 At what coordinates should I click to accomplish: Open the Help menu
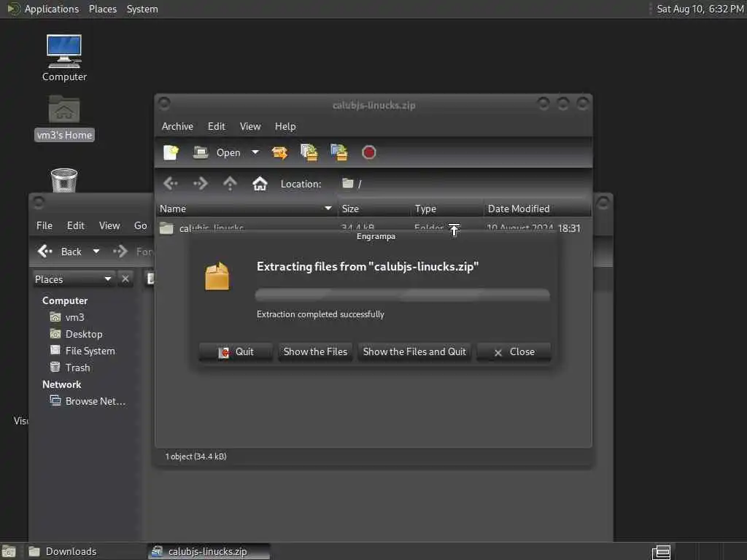click(x=285, y=126)
